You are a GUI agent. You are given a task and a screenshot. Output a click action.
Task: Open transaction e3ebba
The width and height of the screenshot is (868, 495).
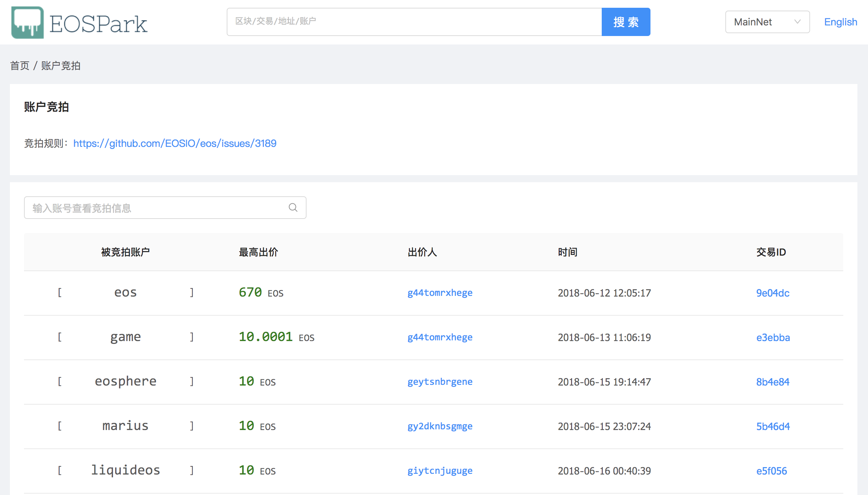[773, 338]
